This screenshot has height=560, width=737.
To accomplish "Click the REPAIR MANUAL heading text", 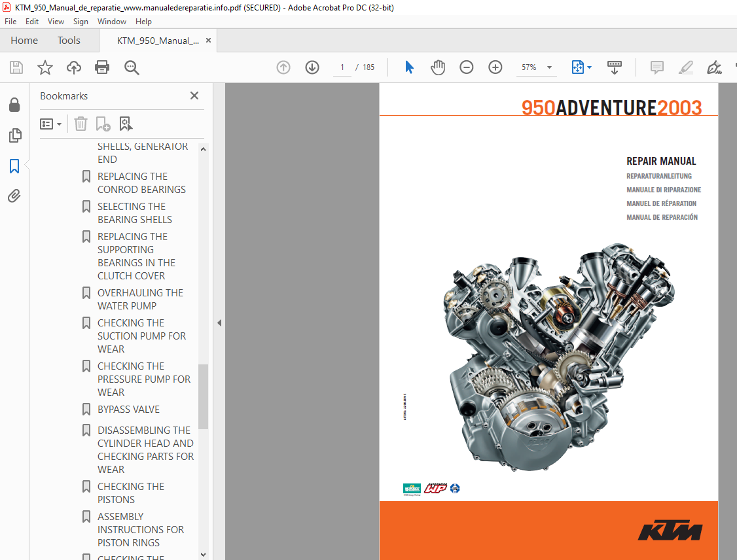I will [x=661, y=161].
